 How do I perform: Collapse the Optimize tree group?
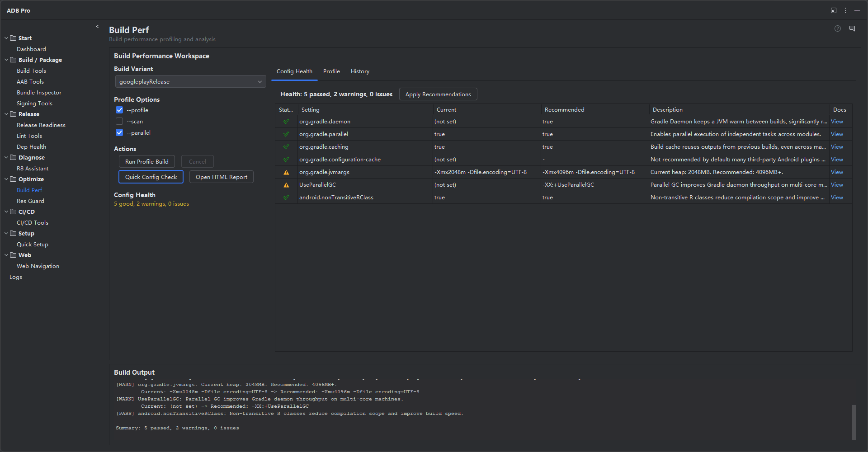6,179
